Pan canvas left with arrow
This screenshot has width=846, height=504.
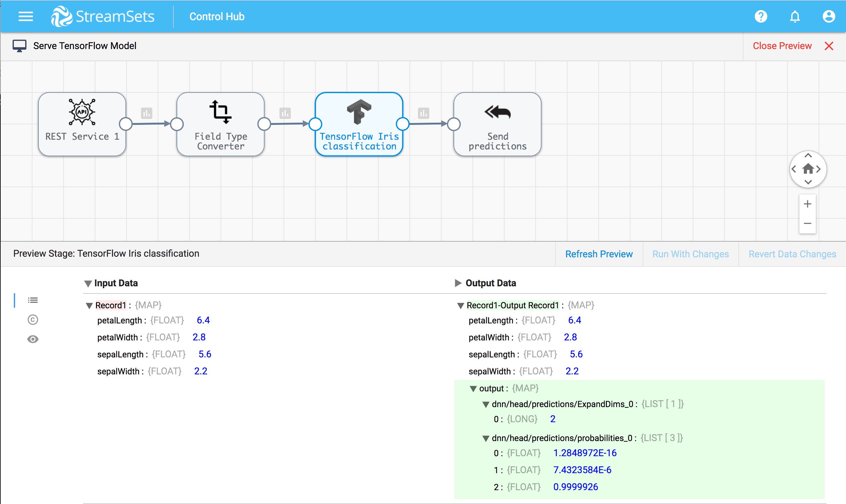pos(794,169)
